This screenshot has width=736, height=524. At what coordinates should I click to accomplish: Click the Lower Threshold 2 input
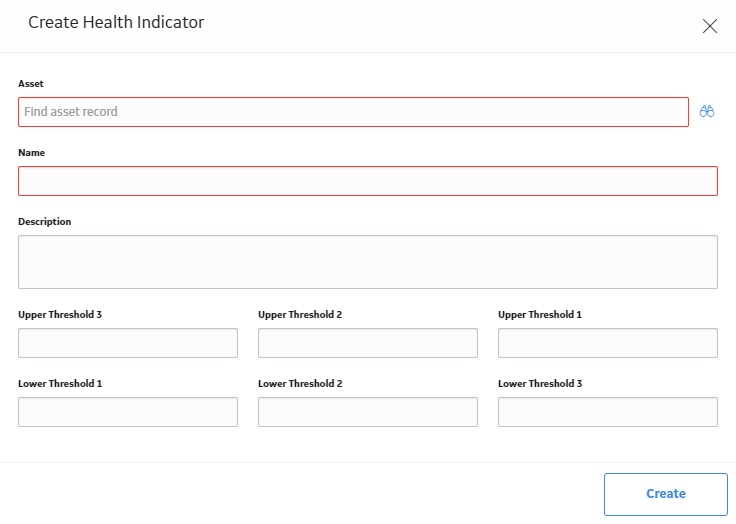coord(368,412)
